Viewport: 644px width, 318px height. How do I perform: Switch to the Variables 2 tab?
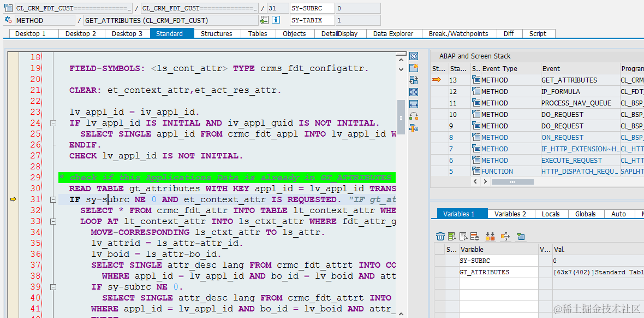[x=510, y=214]
